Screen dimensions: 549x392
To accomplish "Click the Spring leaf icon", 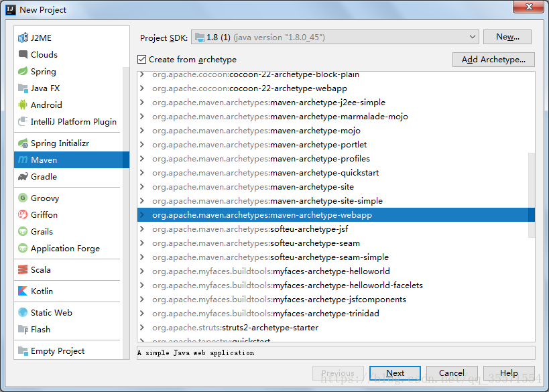I will point(23,72).
